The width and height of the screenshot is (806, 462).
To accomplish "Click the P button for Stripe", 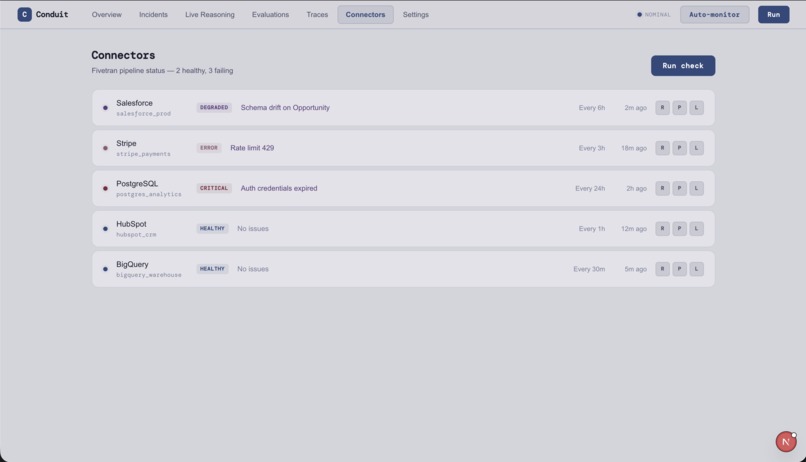I will tap(680, 148).
